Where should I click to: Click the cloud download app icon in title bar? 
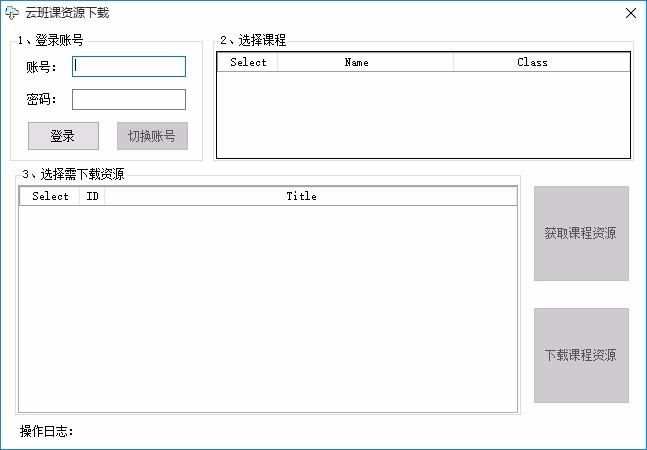(x=12, y=13)
